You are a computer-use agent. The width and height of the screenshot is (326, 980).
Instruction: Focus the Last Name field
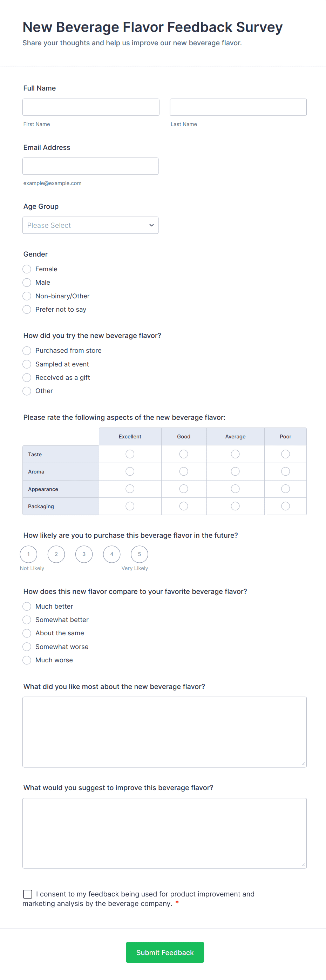(x=238, y=107)
